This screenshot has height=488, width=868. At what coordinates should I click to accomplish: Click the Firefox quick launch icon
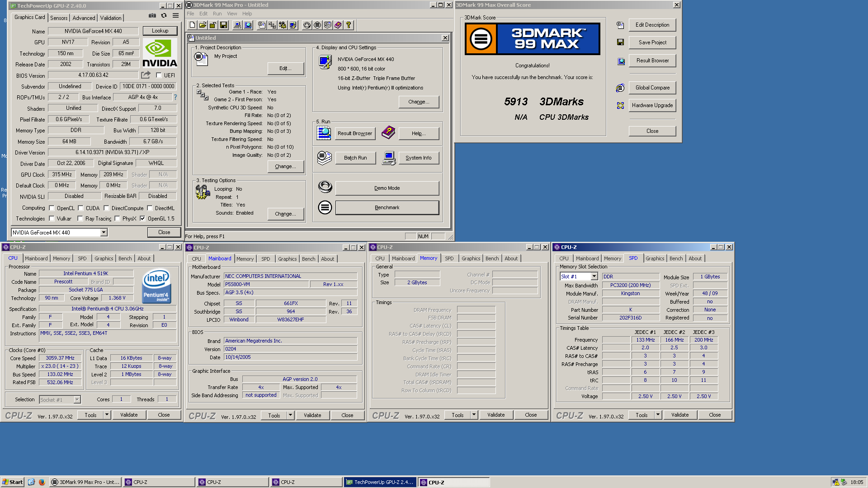(x=42, y=482)
